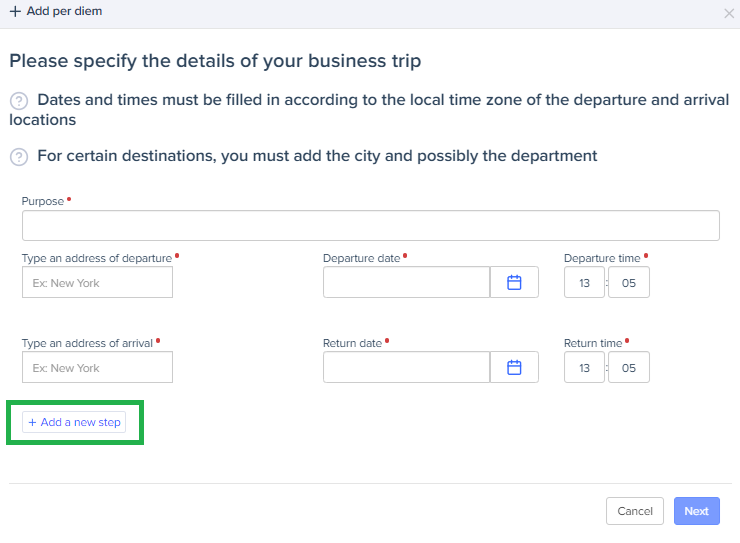740x543 pixels.
Task: Add a new step to the trip
Action: pos(74,422)
